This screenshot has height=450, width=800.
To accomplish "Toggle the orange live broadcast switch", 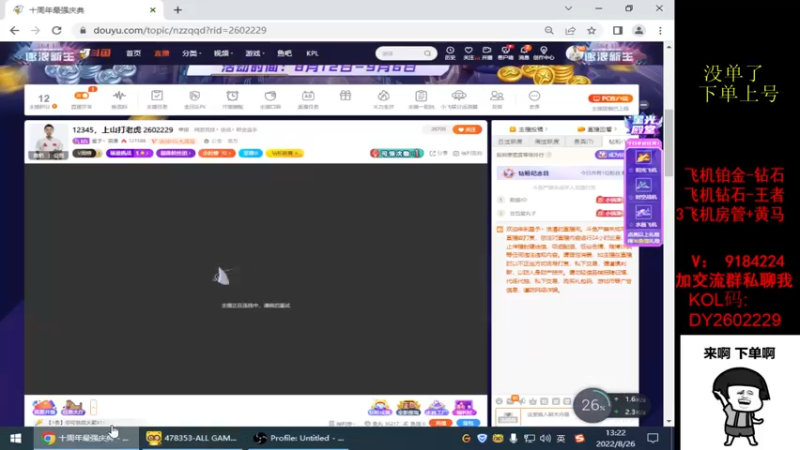I will (x=82, y=95).
